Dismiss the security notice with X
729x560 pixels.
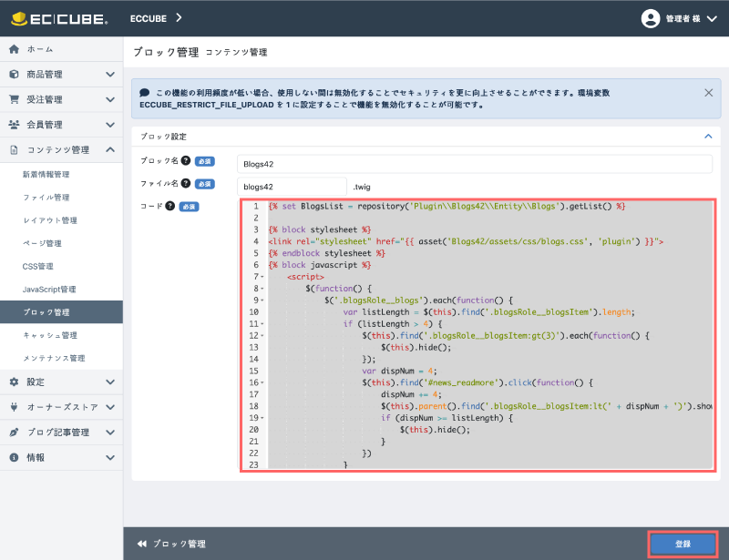point(709,93)
